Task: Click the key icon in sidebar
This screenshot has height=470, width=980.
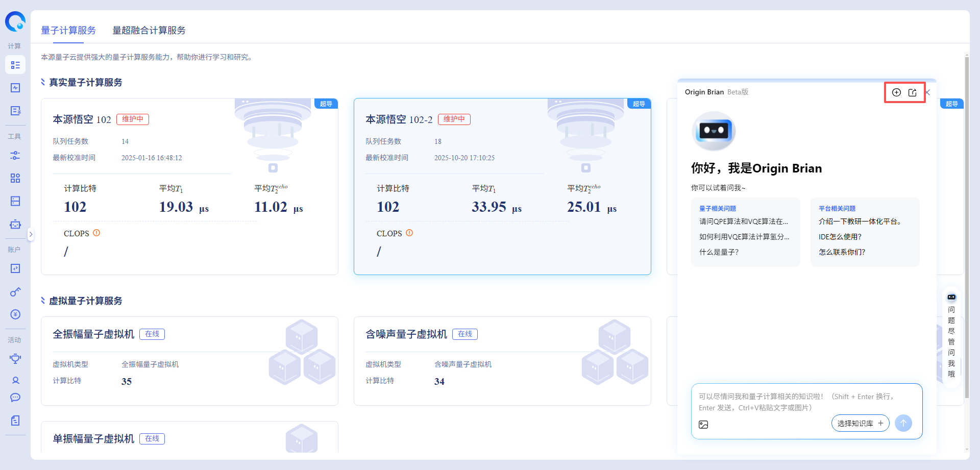Action: click(15, 292)
